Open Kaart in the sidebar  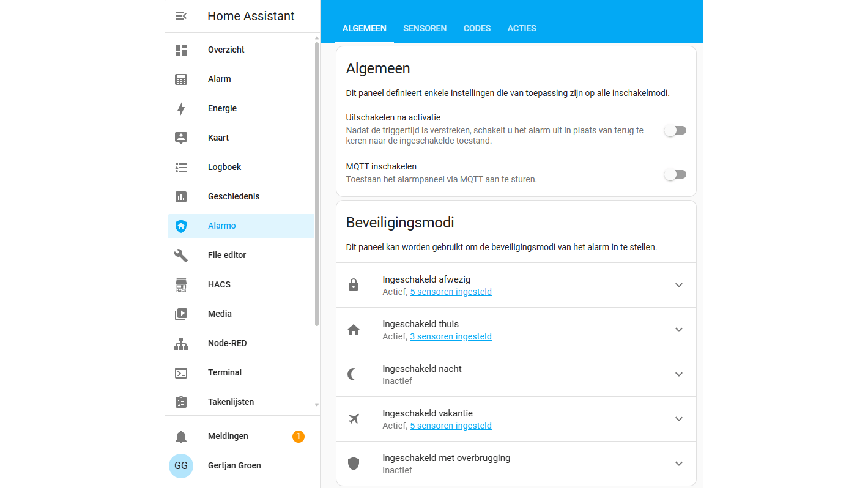point(240,138)
